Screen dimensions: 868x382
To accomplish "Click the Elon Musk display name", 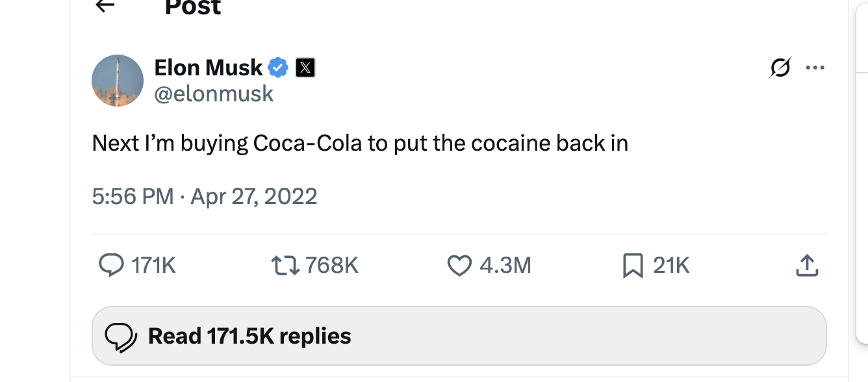I will click(x=209, y=67).
